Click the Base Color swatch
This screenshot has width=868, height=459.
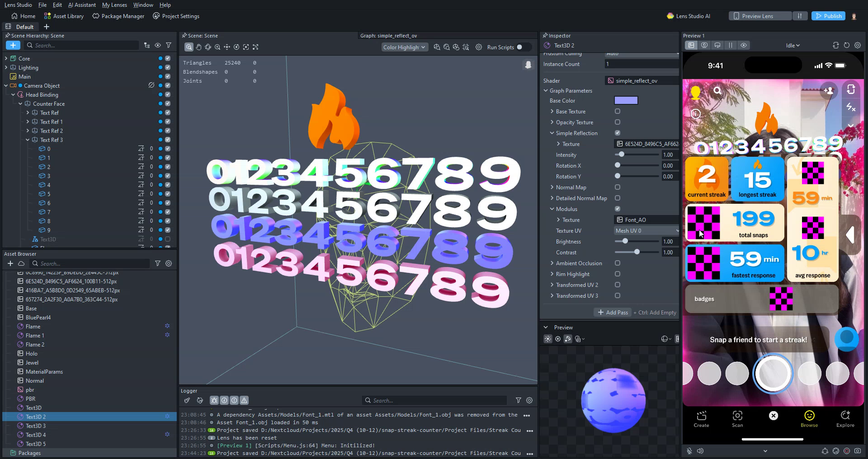(626, 101)
